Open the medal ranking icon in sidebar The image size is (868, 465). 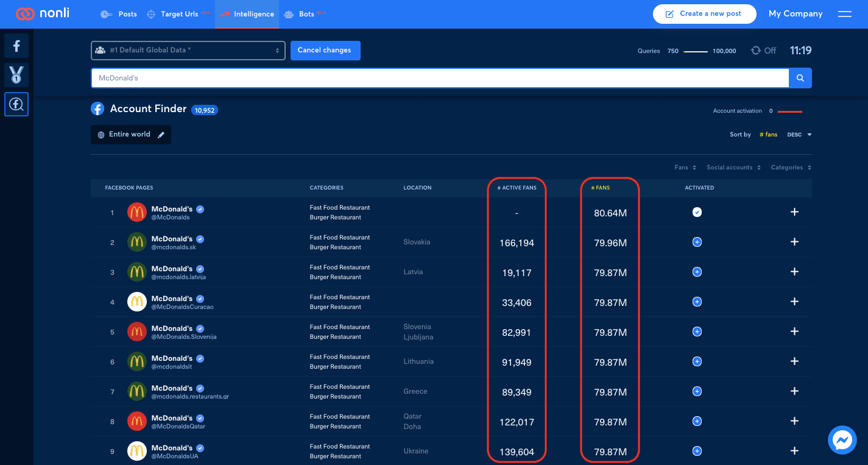(x=16, y=75)
